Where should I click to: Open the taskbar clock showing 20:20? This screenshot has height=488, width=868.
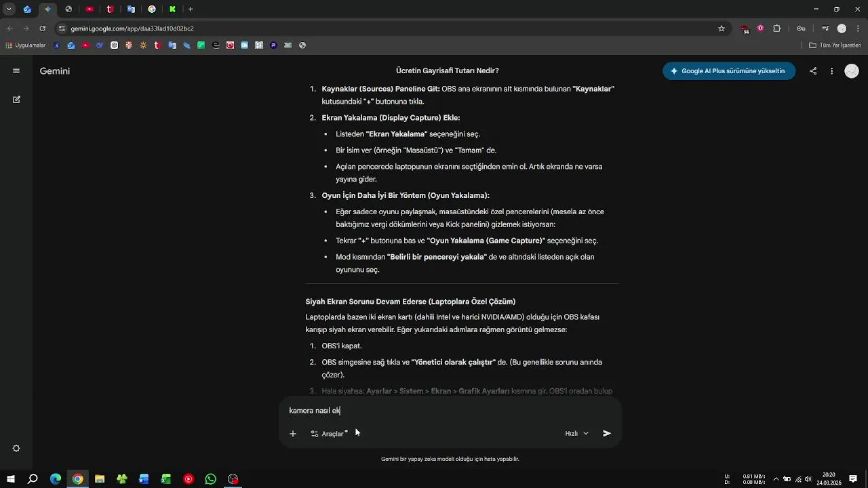829,479
